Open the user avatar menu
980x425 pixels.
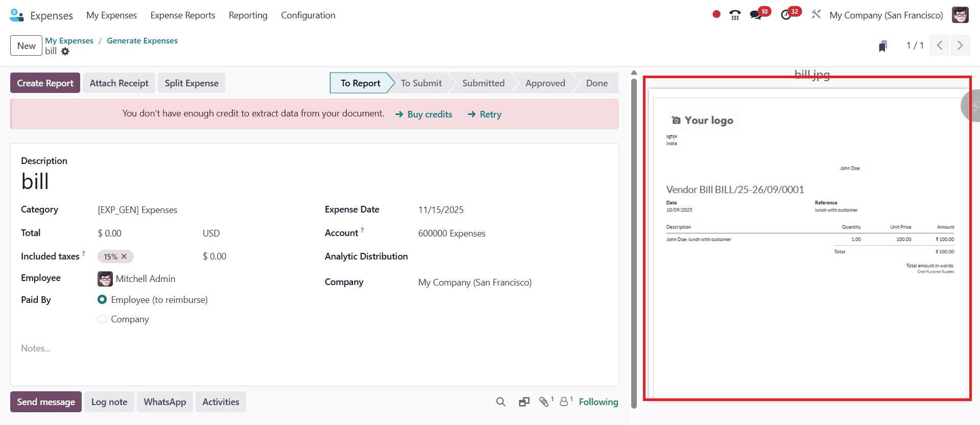click(x=960, y=15)
